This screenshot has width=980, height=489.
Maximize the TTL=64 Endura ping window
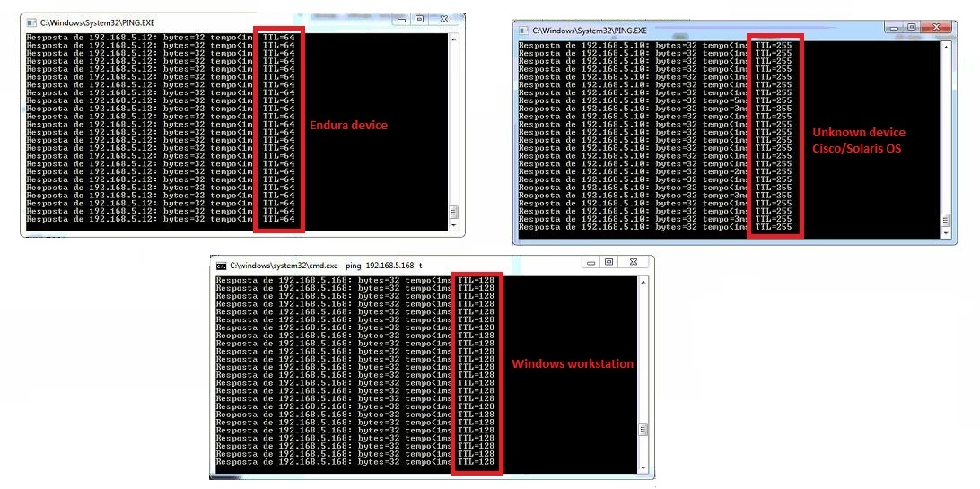coord(419,18)
